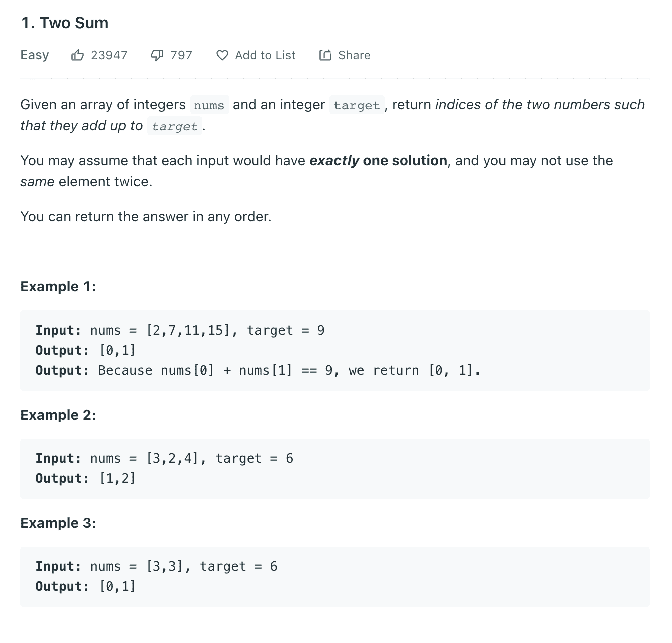Click the 23947 likes count
Viewport: 672px width, 643px height.
click(109, 55)
